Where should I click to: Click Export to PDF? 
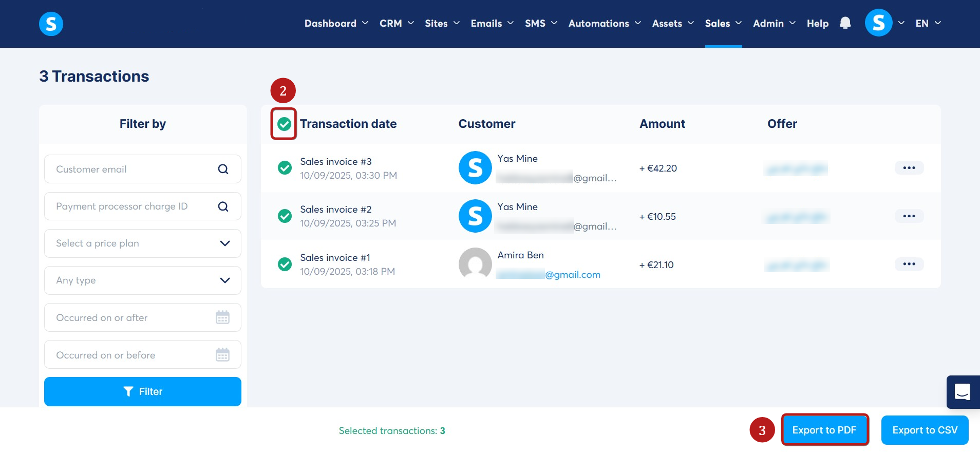point(824,430)
